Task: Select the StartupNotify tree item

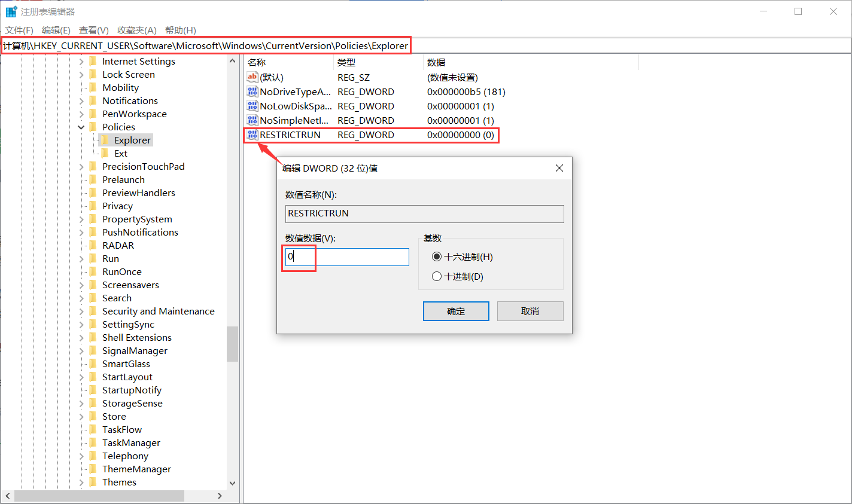Action: (x=132, y=390)
